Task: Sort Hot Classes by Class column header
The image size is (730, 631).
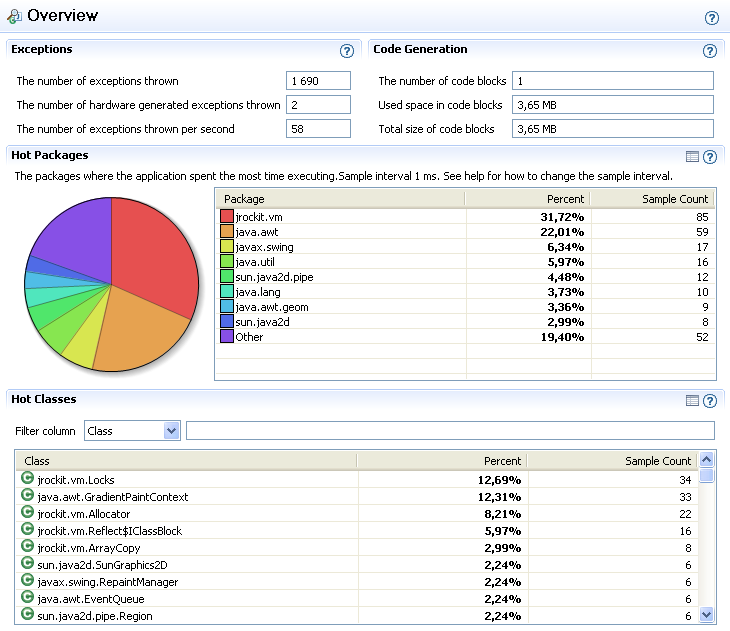Action: [186, 461]
